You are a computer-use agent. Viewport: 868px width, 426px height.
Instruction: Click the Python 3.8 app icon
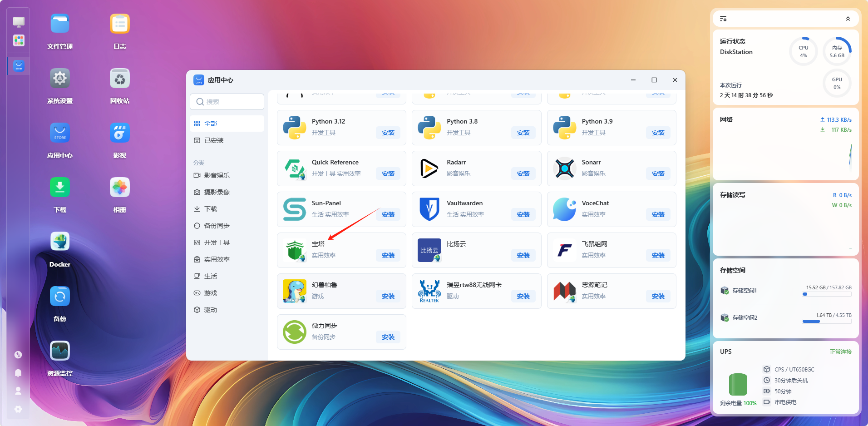(x=429, y=128)
